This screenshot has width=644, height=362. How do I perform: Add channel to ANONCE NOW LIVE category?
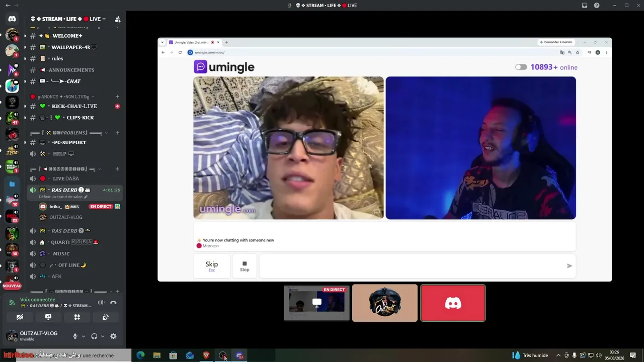click(x=117, y=97)
